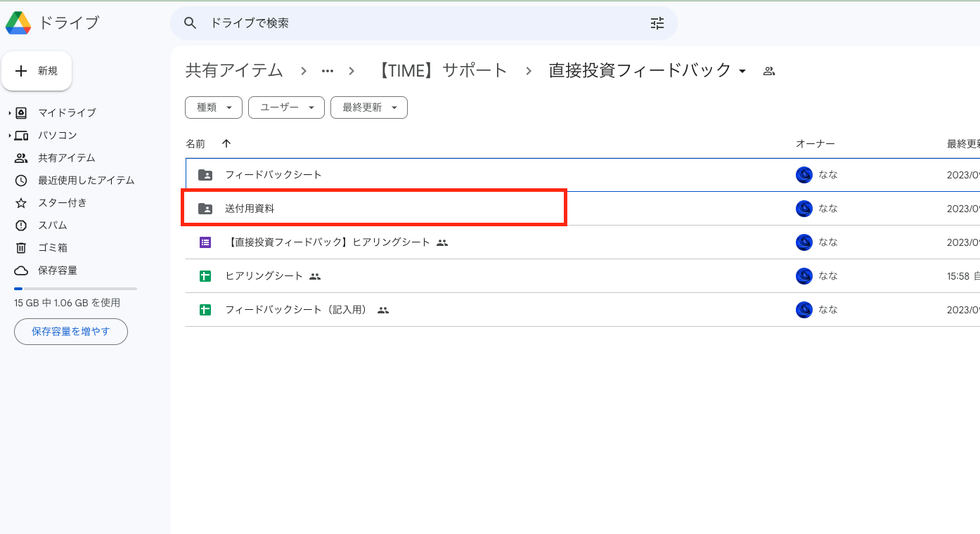Click the shared folder icon beside フィードバックシート
Screen dimensions: 980x534
[205, 174]
